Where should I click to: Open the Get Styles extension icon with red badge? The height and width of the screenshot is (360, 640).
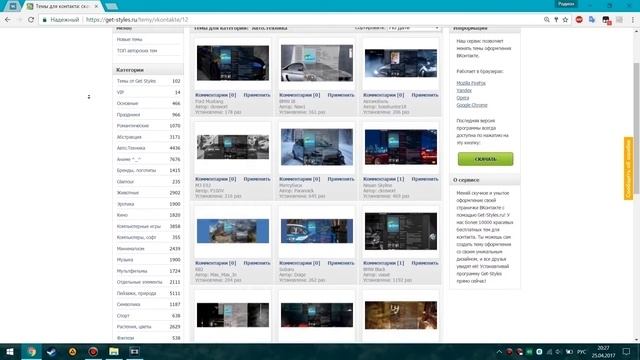click(606, 20)
